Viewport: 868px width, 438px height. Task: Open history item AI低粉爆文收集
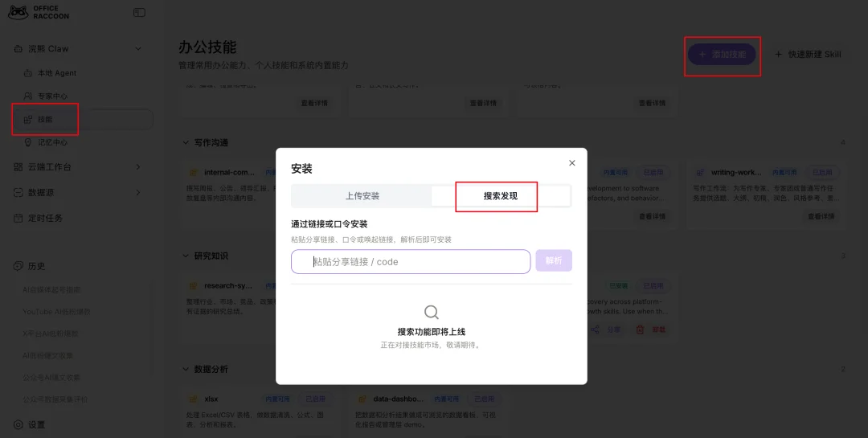47,355
